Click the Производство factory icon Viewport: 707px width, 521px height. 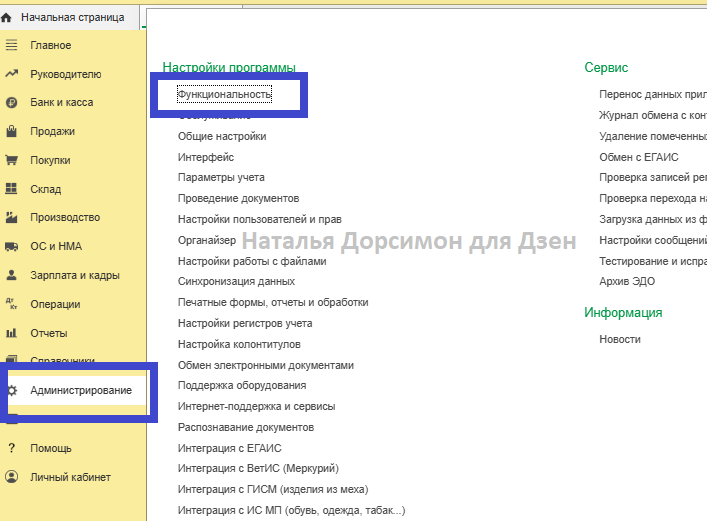click(11, 217)
